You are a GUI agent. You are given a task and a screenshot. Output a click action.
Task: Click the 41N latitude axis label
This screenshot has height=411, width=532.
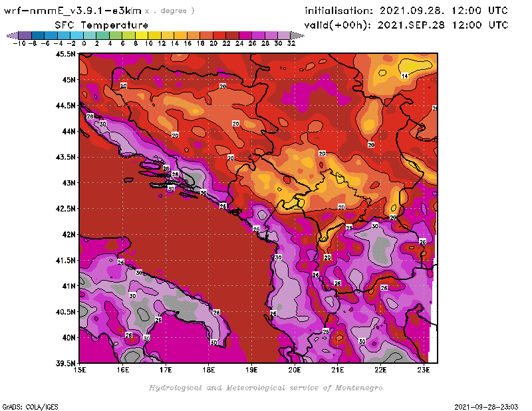pyautogui.click(x=69, y=286)
